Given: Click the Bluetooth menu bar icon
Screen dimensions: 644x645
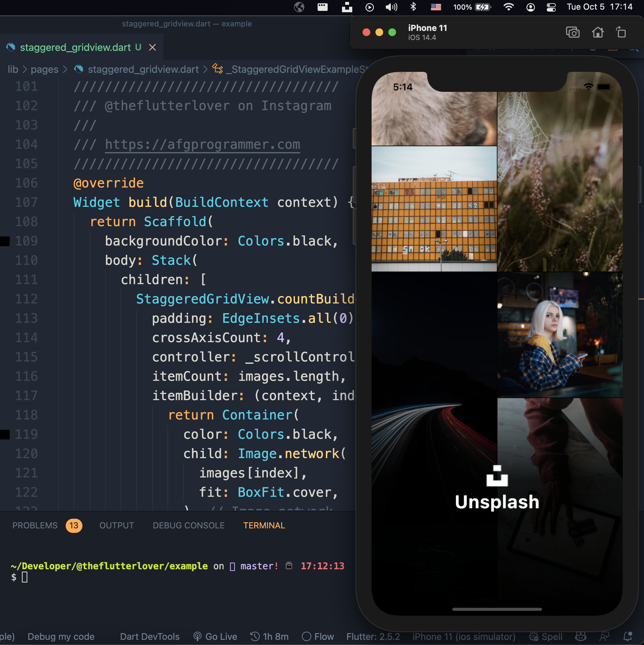Looking at the screenshot, I should [x=413, y=7].
